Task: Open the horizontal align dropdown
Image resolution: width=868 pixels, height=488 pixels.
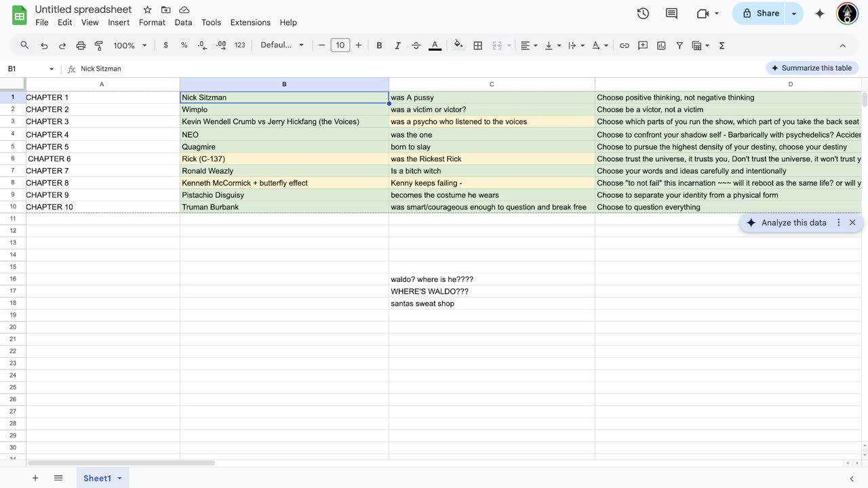Action: tap(529, 45)
